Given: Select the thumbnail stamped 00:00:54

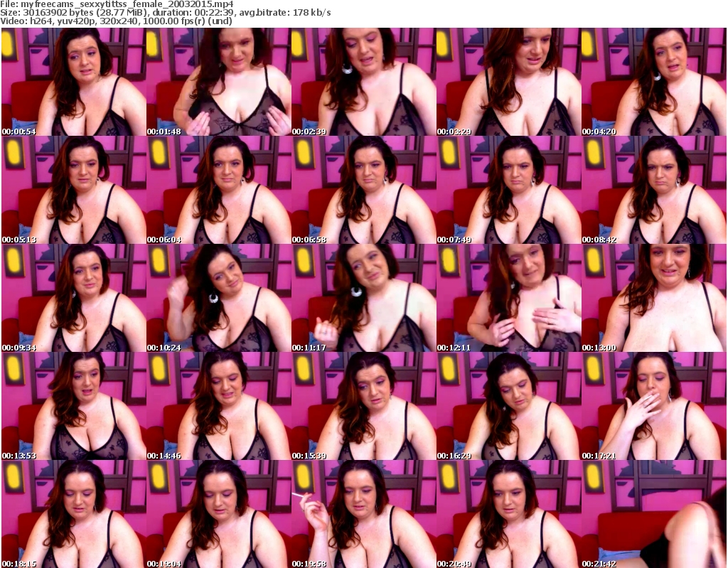Looking at the screenshot, I should [73, 82].
